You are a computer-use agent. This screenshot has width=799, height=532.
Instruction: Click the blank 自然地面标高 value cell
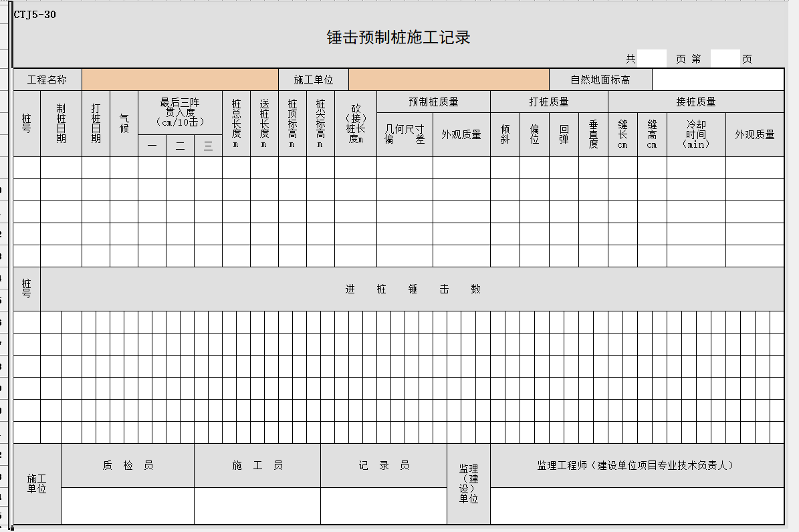click(717, 80)
